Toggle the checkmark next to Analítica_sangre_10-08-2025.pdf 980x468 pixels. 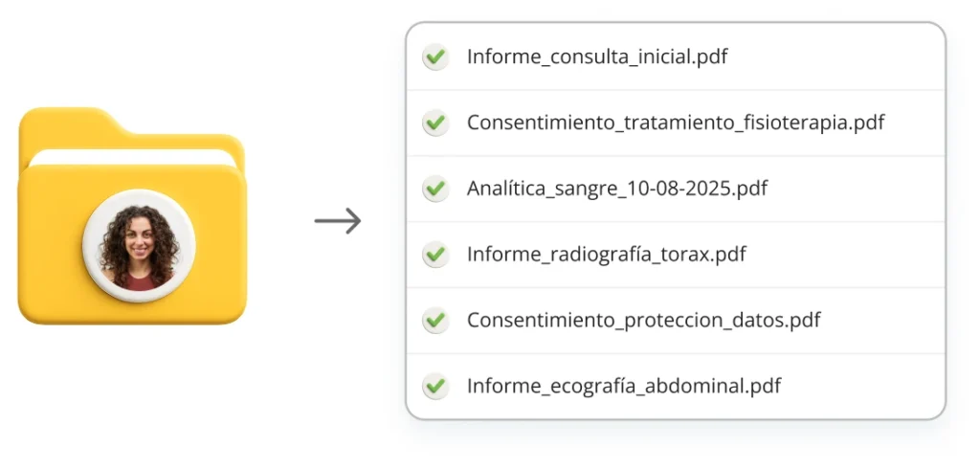[x=435, y=189]
